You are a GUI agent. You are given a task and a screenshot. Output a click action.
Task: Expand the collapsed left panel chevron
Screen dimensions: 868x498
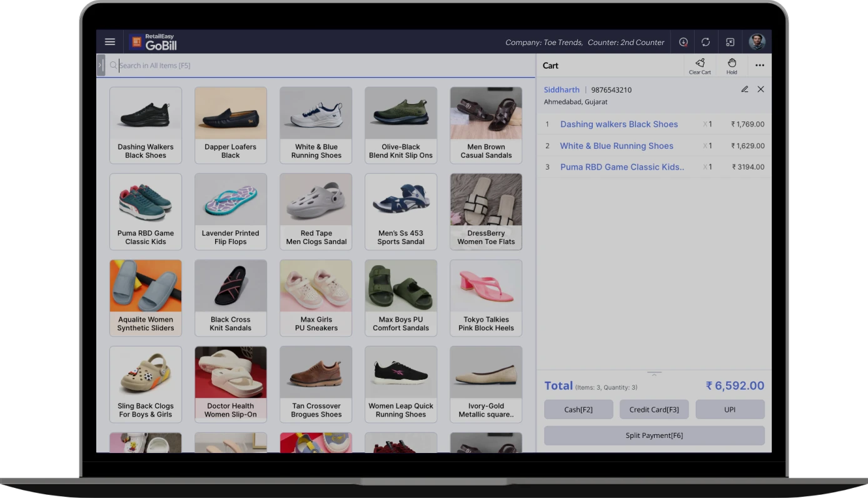tap(100, 65)
